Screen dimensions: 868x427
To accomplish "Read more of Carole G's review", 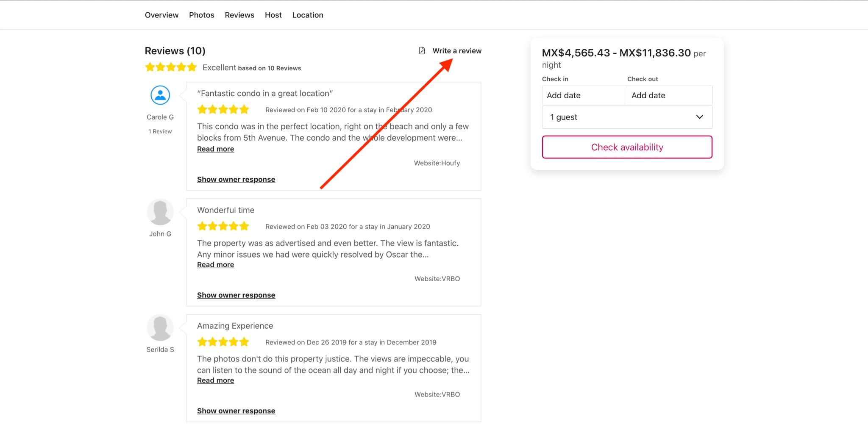I will tap(215, 149).
